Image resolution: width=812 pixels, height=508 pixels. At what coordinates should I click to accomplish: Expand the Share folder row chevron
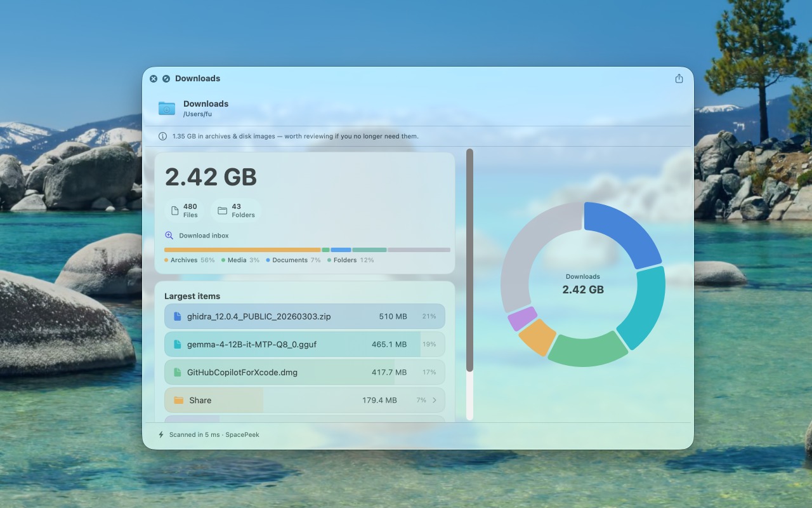coord(435,400)
